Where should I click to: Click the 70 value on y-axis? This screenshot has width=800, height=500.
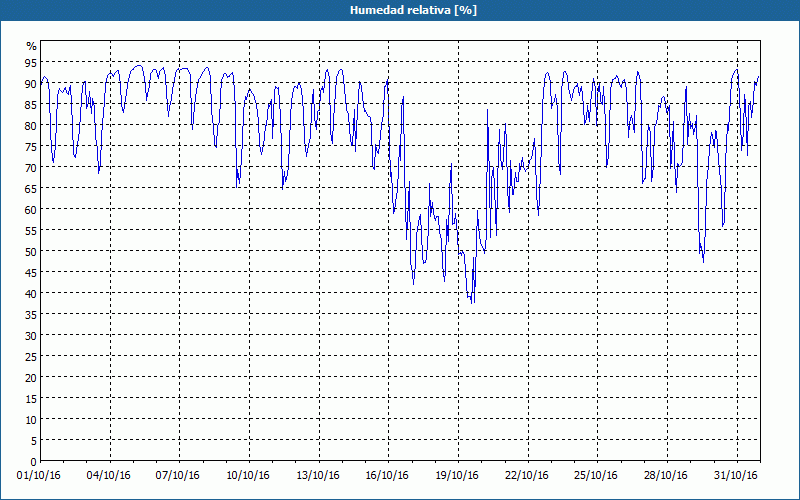[x=31, y=167]
